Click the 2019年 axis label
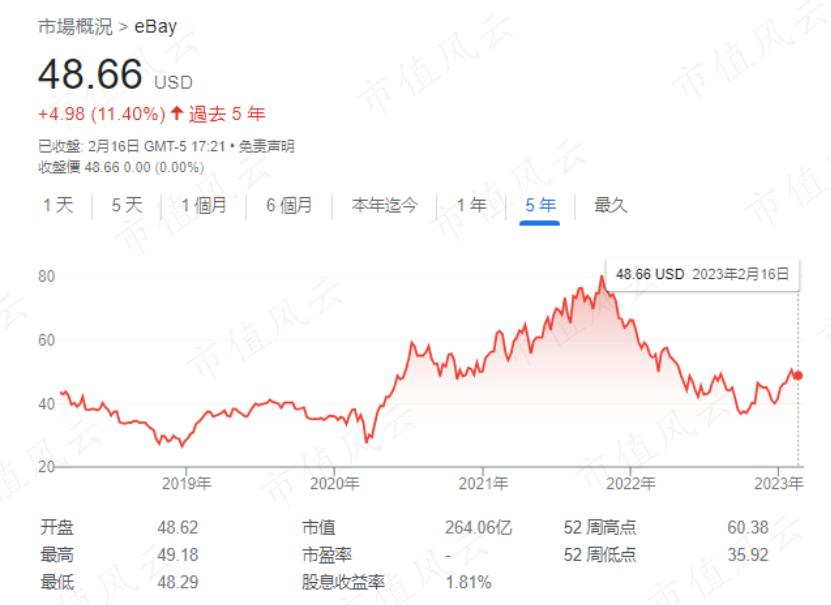 tap(186, 483)
